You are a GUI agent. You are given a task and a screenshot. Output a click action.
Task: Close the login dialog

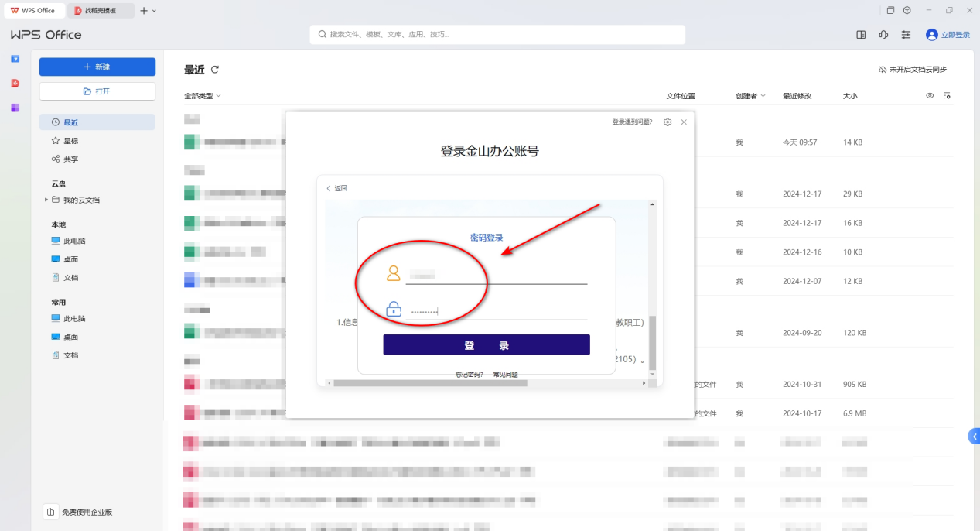pyautogui.click(x=684, y=122)
